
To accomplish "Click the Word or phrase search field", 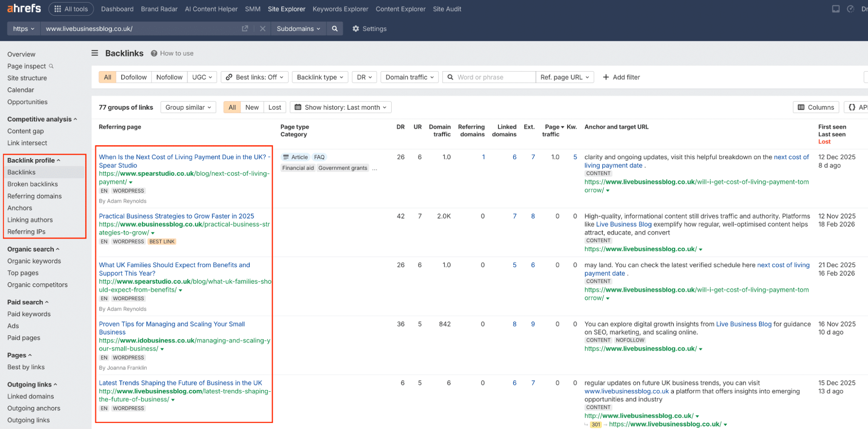I will (x=488, y=77).
